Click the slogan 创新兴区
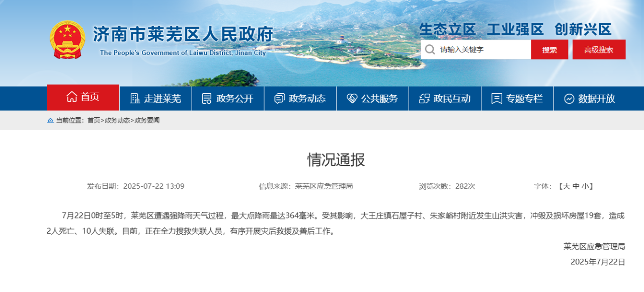This screenshot has width=644, height=292. pos(583,29)
